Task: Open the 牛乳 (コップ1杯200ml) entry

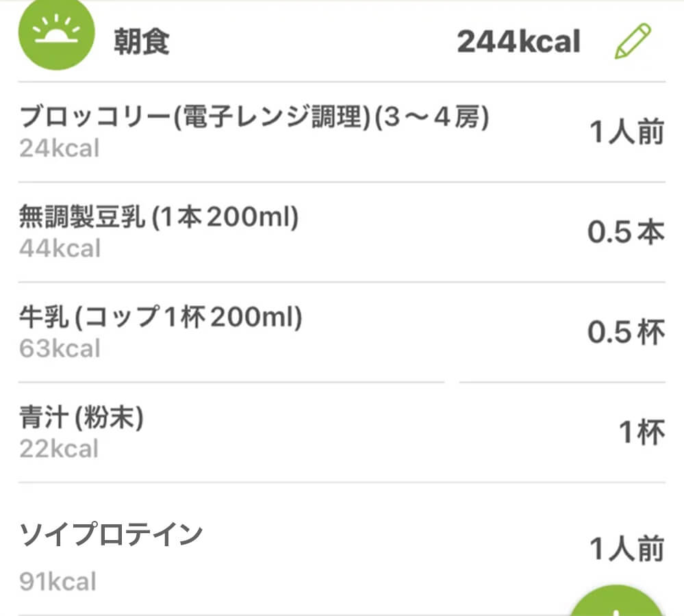Action: (x=160, y=318)
